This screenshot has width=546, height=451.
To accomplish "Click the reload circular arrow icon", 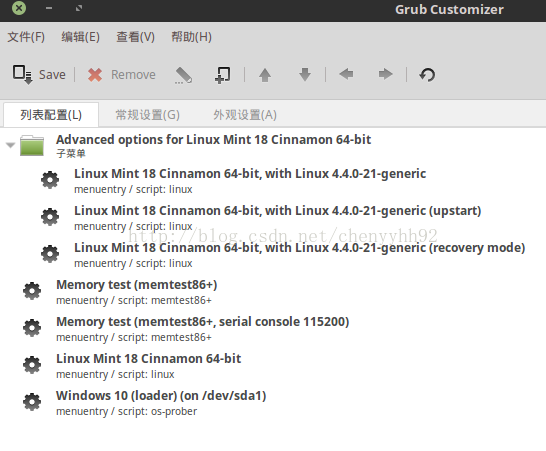I will (427, 75).
